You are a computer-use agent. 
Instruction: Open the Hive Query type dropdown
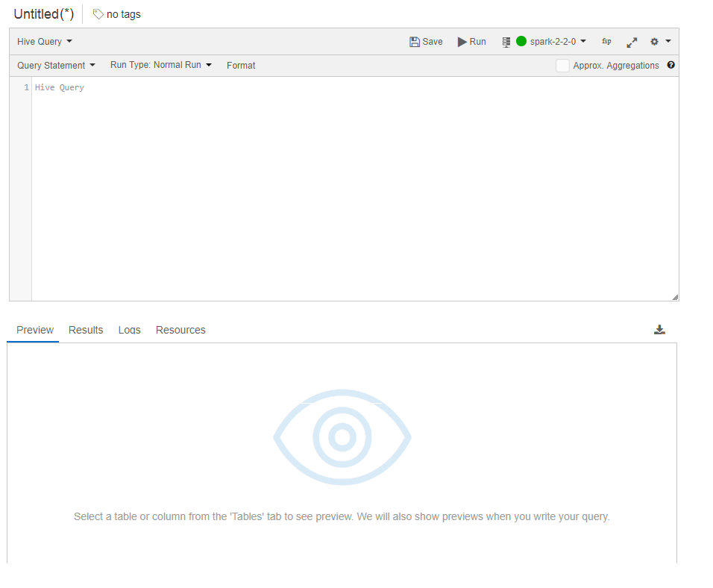click(45, 42)
